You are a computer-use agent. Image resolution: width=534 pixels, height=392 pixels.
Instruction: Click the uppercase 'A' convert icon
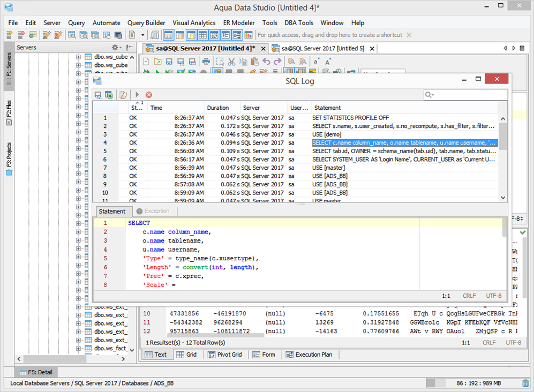[328, 62]
